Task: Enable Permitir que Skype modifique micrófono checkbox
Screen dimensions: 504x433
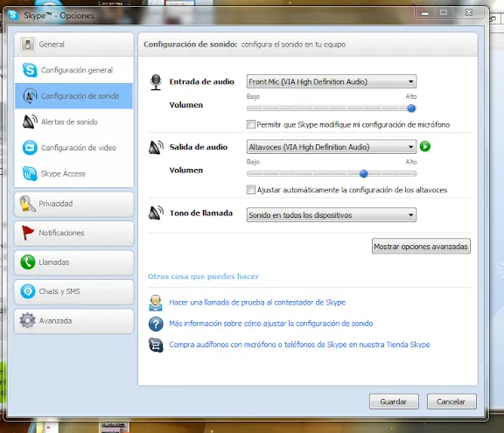Action: (x=251, y=124)
